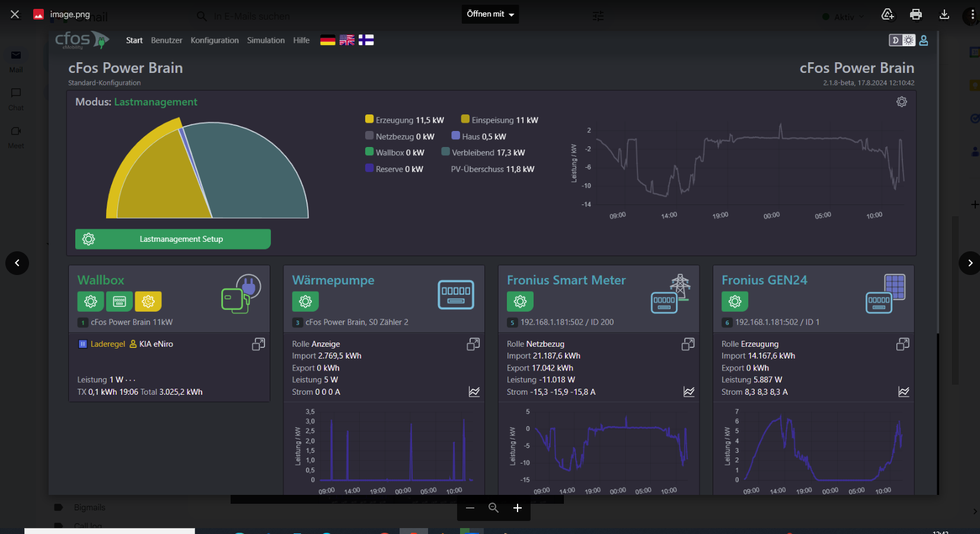
Task: Go to previous image arrow
Action: [17, 263]
